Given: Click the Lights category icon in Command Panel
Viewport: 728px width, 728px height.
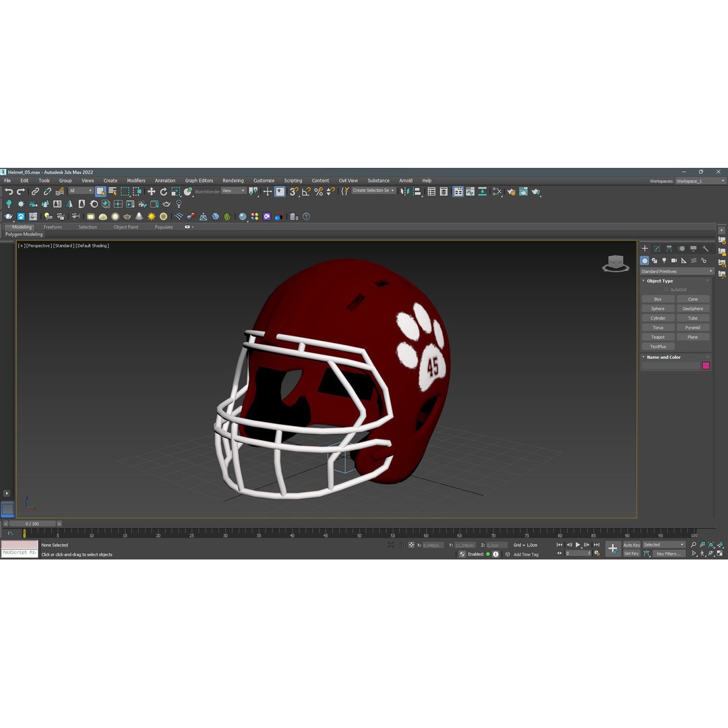Looking at the screenshot, I should 665,260.
